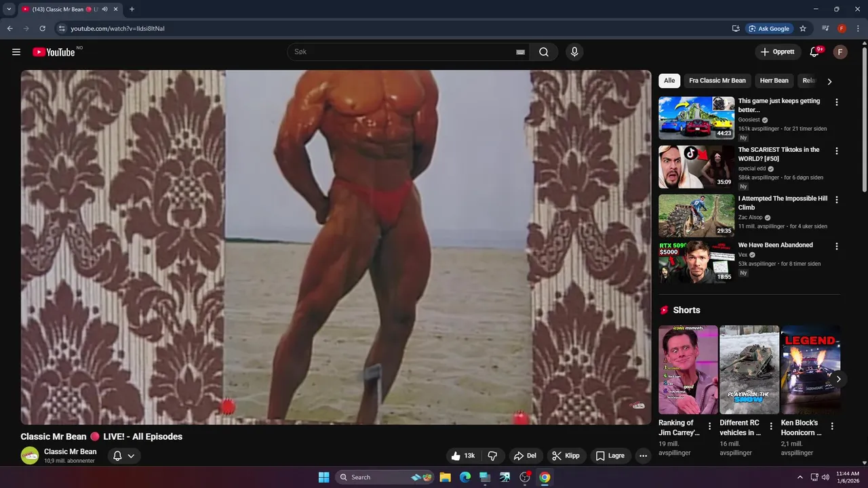This screenshot has height=488, width=868.
Task: Click the search magnifier button
Action: [544, 52]
